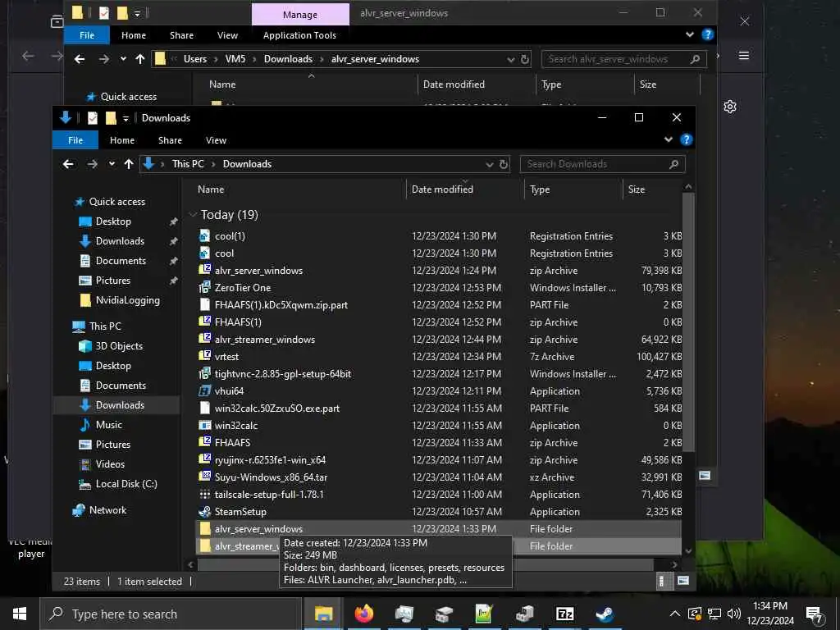Select the win32calc application icon
Image resolution: width=840 pixels, height=630 pixels.
pos(204,426)
